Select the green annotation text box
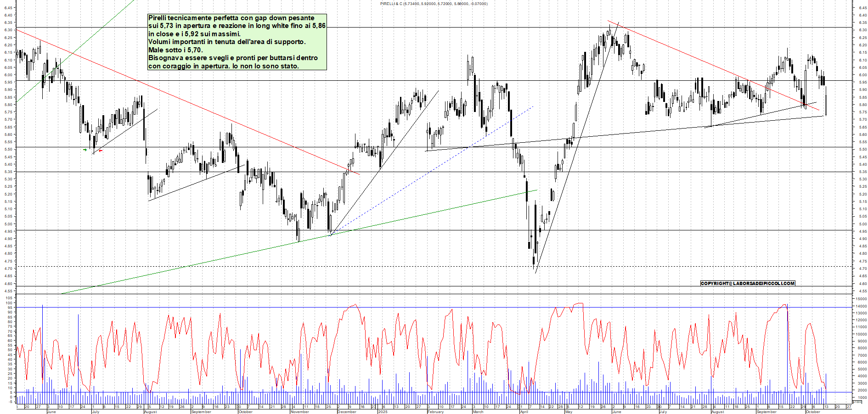The width and height of the screenshot is (868, 414). (237, 42)
